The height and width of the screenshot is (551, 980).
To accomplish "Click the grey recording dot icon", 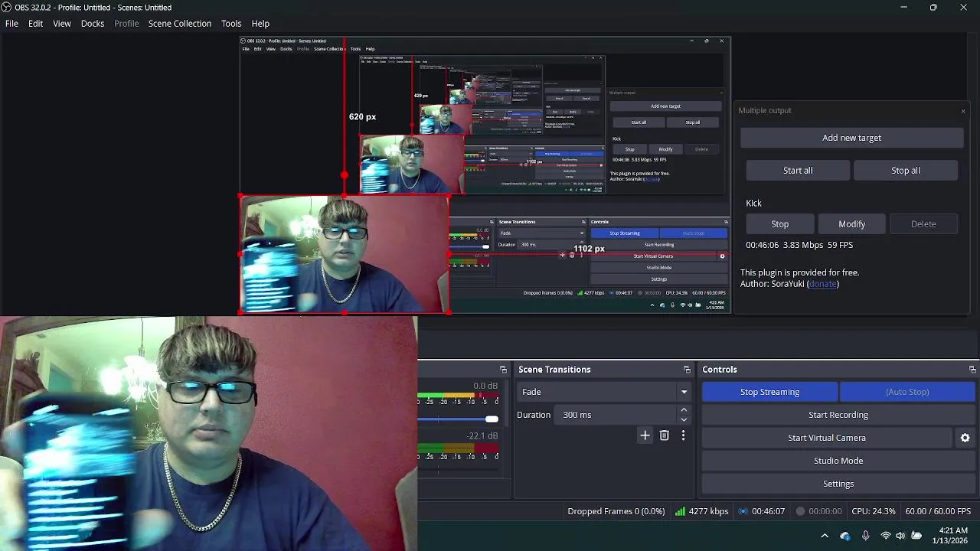I will pos(800,511).
